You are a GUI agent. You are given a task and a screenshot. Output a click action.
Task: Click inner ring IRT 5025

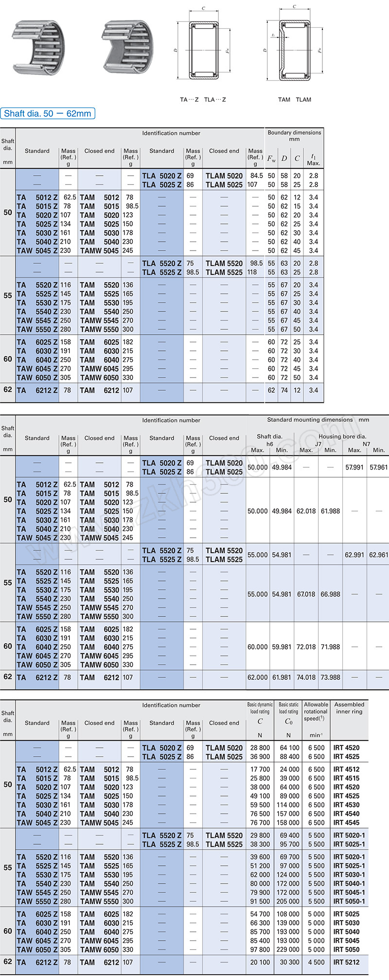coord(347,914)
